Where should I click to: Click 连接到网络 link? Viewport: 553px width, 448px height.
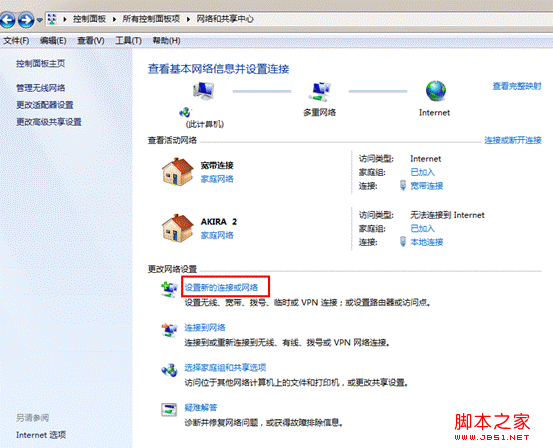tap(205, 328)
